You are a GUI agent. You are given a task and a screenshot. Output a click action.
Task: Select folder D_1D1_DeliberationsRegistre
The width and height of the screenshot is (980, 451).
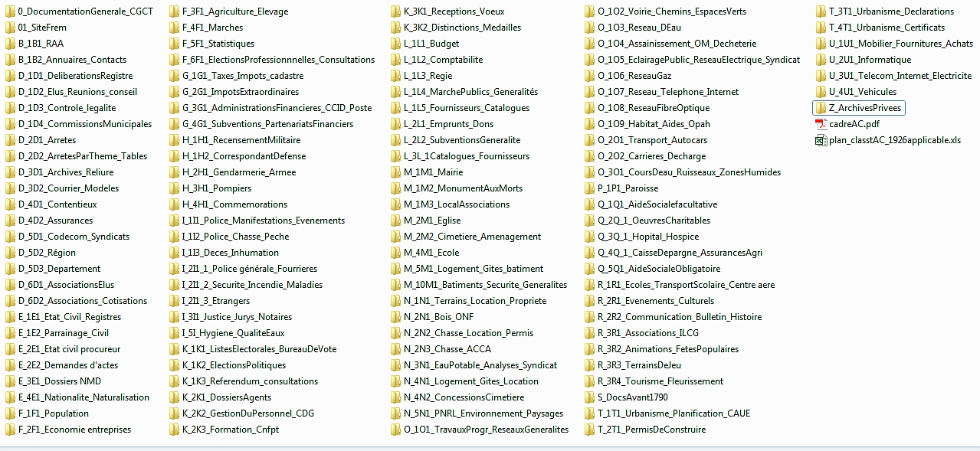75,76
